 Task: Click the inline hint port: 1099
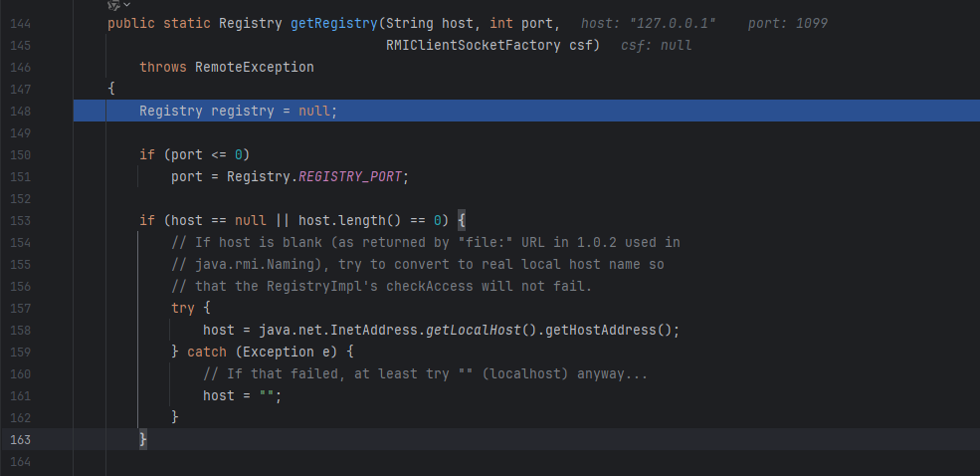click(787, 23)
